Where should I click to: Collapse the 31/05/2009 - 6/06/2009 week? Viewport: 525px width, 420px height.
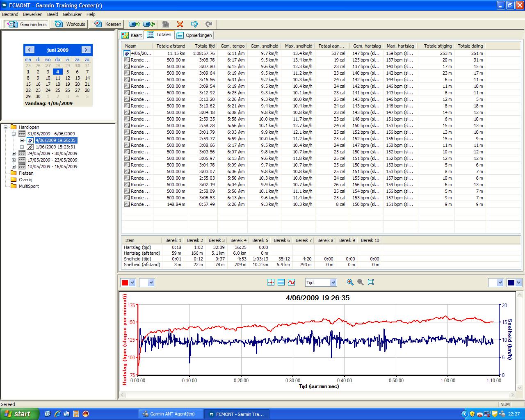[14, 134]
